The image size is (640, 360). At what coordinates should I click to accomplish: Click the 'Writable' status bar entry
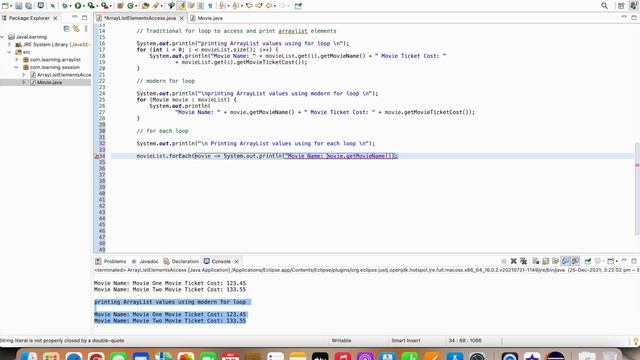341,340
